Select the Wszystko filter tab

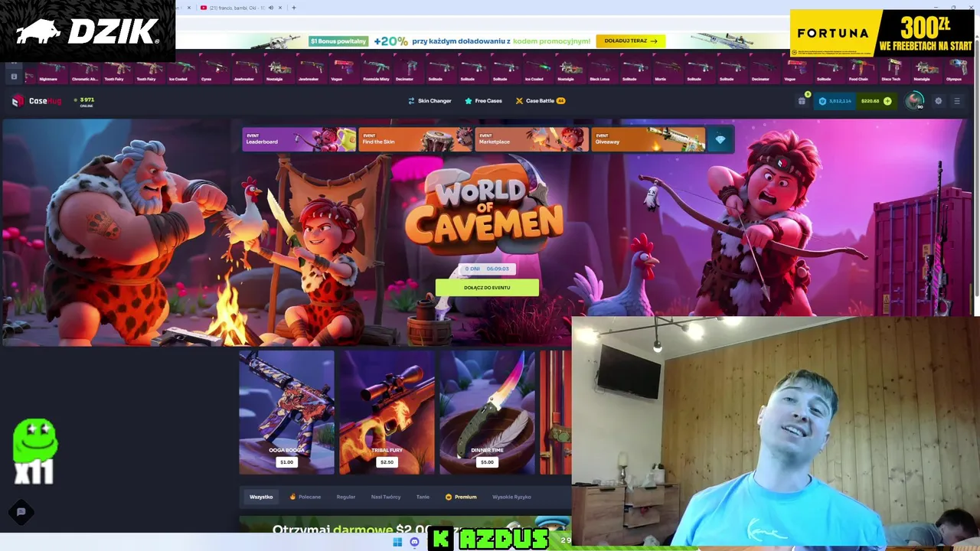click(261, 497)
